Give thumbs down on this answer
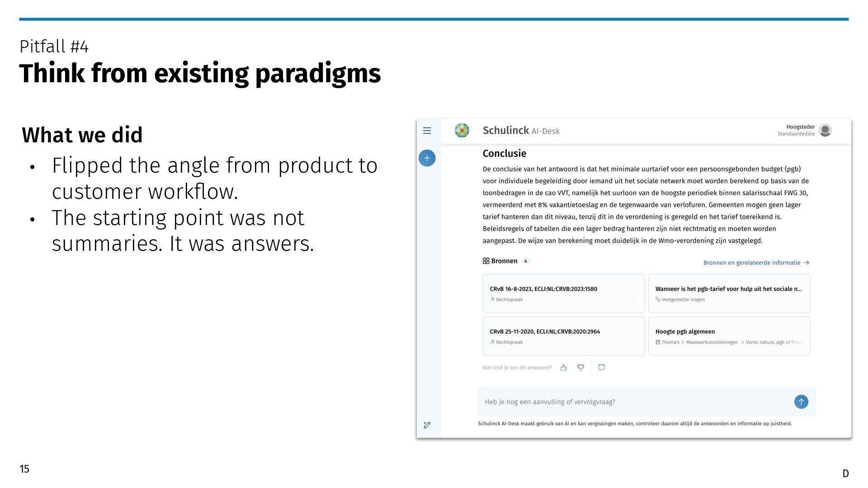The height and width of the screenshot is (488, 868). click(x=580, y=368)
